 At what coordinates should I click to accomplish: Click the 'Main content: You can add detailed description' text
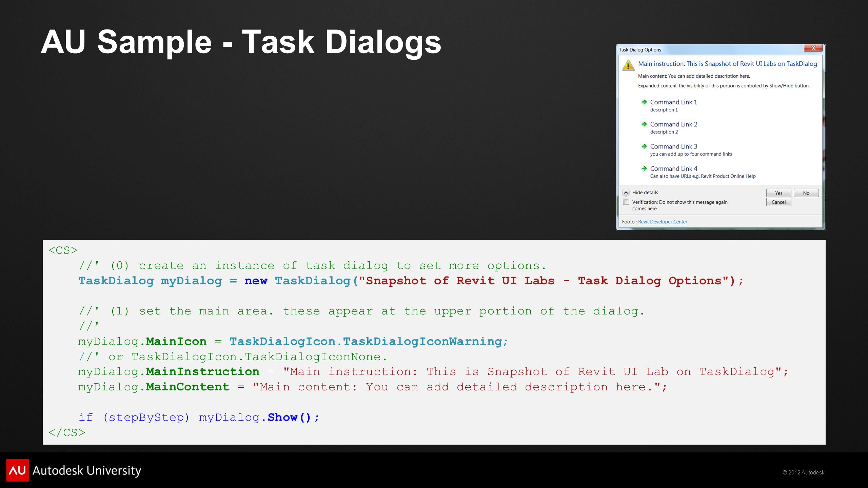click(x=694, y=76)
